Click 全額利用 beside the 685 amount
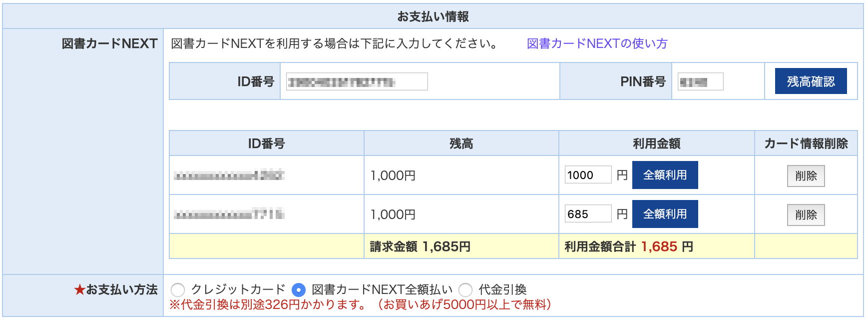The width and height of the screenshot is (868, 321). (x=665, y=214)
